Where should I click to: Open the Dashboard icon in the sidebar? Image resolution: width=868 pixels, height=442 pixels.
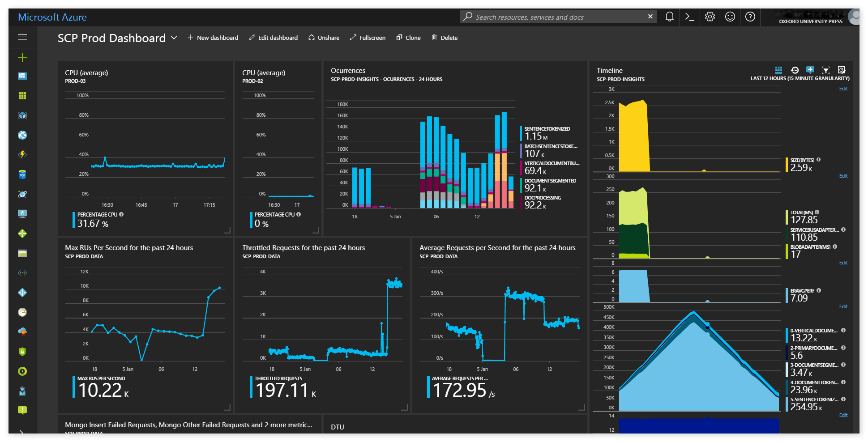click(x=22, y=76)
